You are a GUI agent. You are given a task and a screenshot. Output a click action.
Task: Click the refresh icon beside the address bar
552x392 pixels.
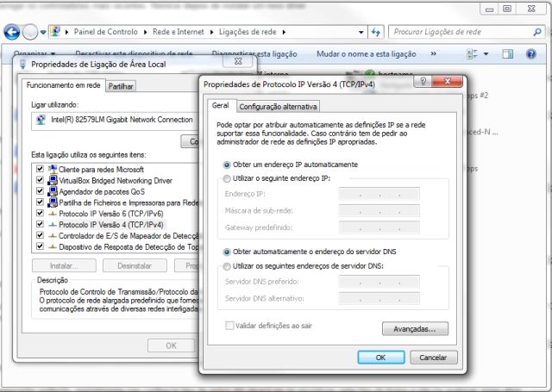(374, 33)
